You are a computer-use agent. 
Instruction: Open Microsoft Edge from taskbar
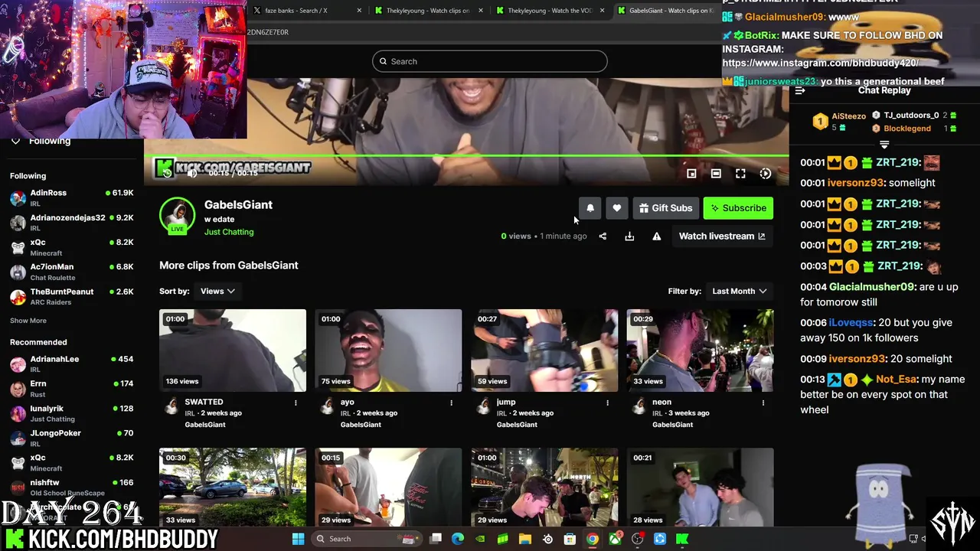tap(458, 539)
